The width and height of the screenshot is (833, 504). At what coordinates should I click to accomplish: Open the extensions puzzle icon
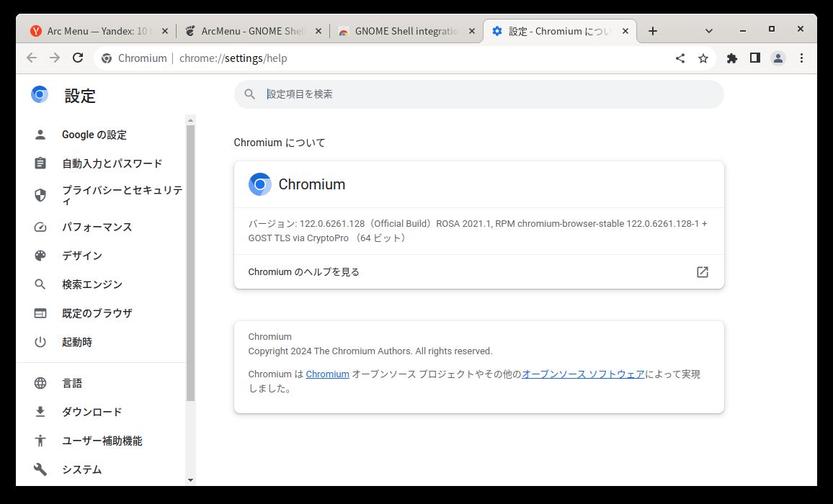tap(732, 58)
